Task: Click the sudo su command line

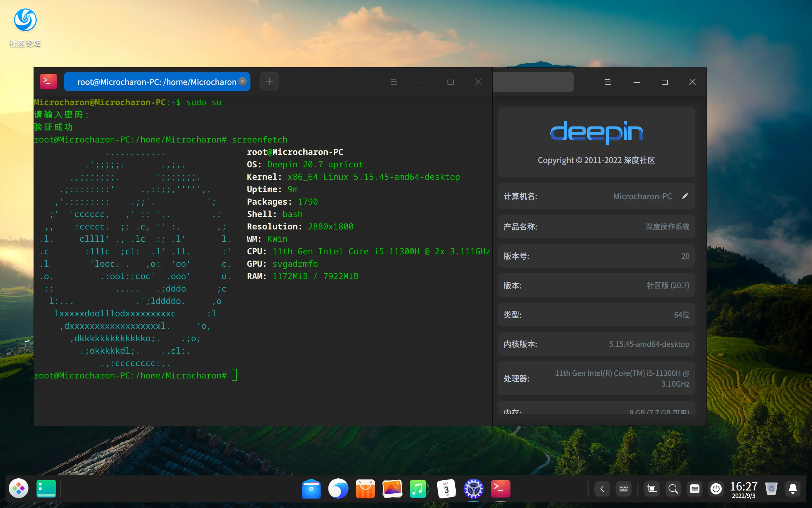Action: tap(127, 102)
